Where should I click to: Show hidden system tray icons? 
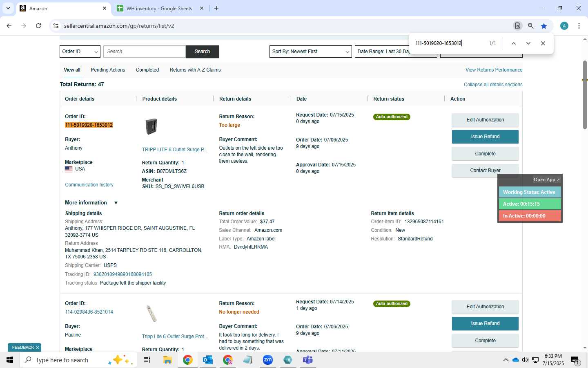point(506,360)
